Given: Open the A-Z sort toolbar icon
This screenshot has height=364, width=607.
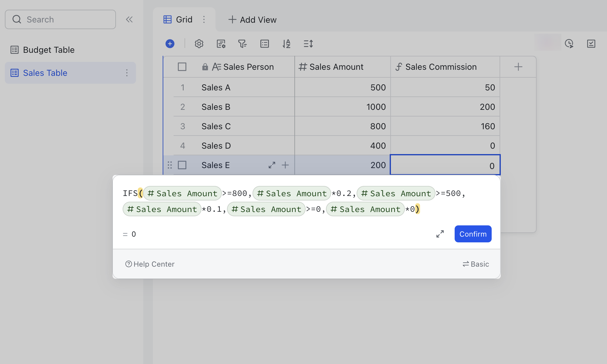Looking at the screenshot, I should (287, 44).
